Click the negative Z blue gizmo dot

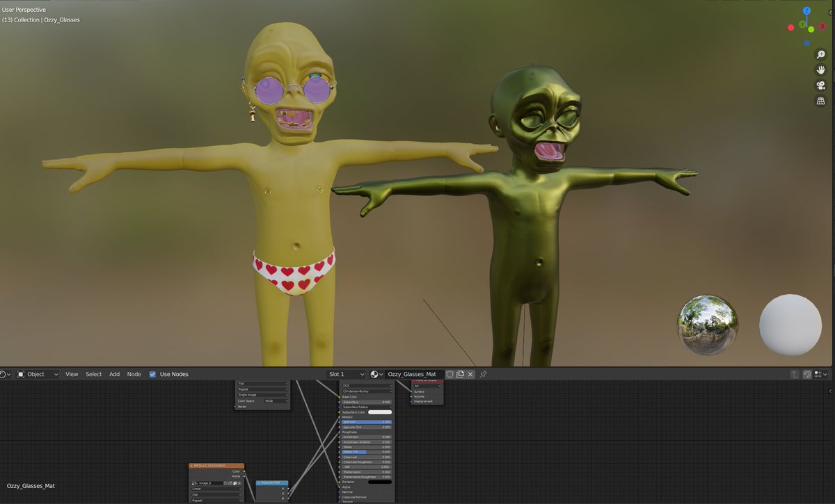click(806, 43)
